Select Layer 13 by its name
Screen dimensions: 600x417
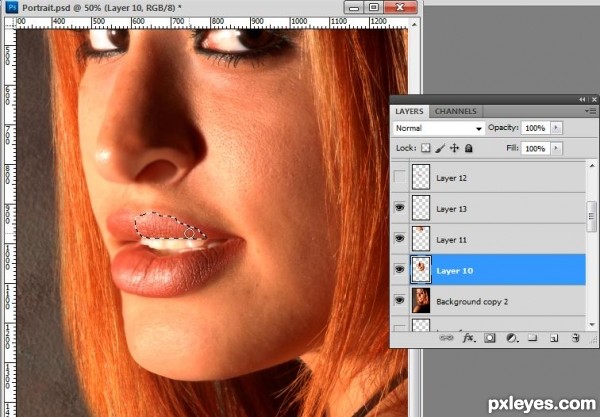click(452, 209)
